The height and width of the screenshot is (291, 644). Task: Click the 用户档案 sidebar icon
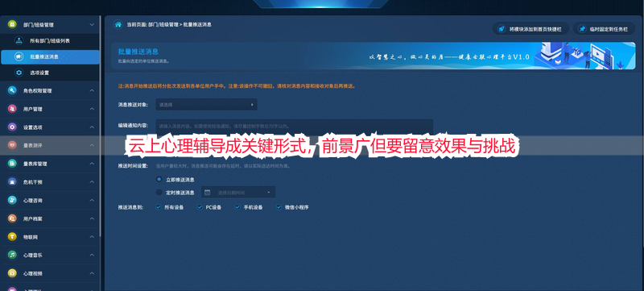12,218
